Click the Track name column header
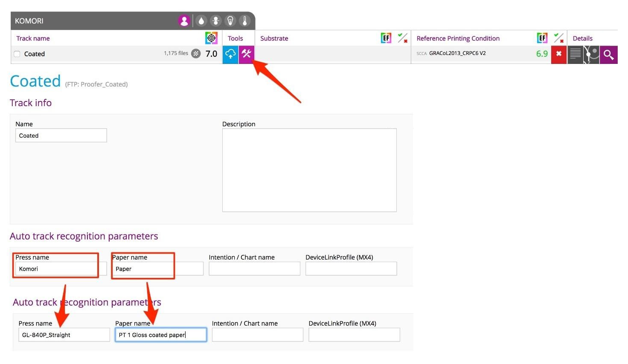Viewport: 628px width, 364px height. 33,38
